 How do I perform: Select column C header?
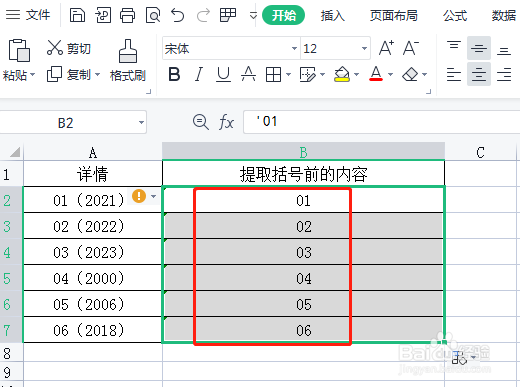480,152
